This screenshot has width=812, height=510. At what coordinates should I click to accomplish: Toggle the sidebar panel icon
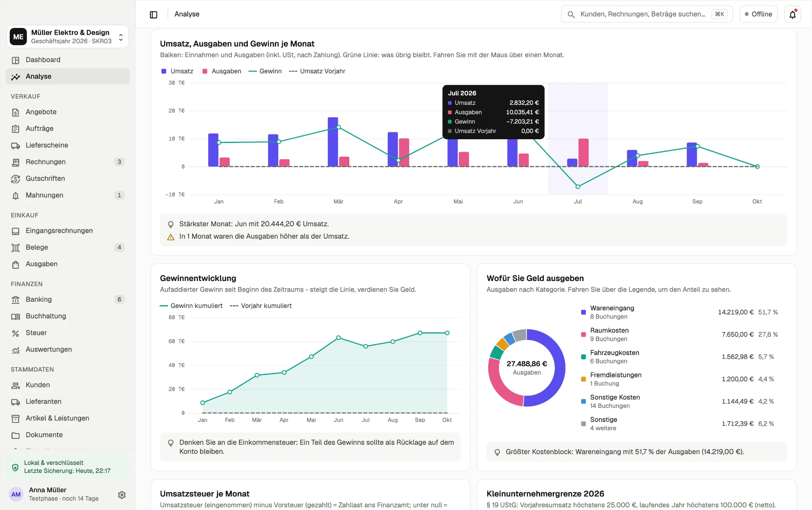(154, 14)
